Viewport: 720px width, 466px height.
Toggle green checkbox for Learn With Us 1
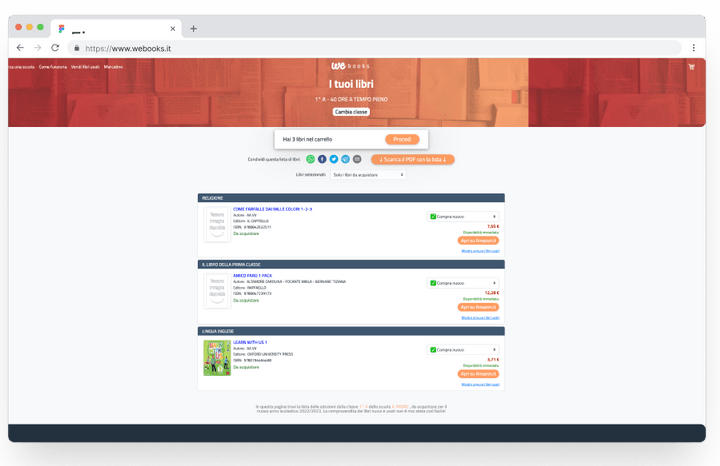(433, 350)
